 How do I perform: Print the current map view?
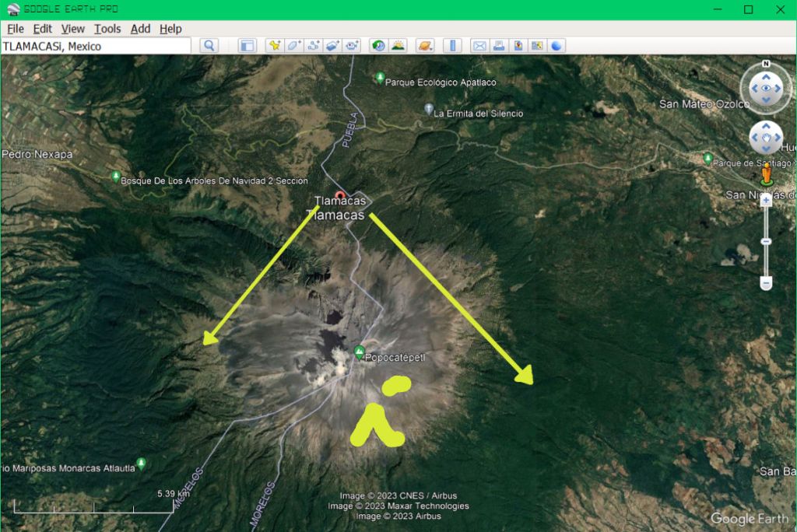499,46
